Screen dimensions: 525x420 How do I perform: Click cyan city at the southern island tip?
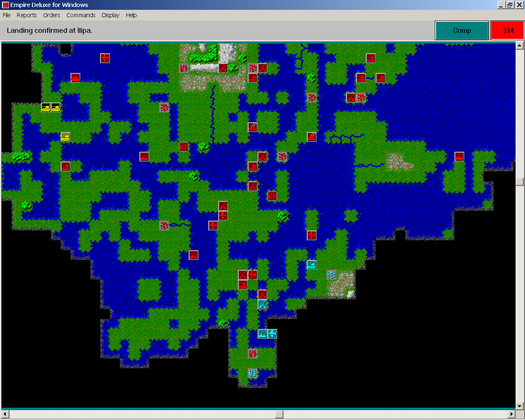[x=253, y=373]
